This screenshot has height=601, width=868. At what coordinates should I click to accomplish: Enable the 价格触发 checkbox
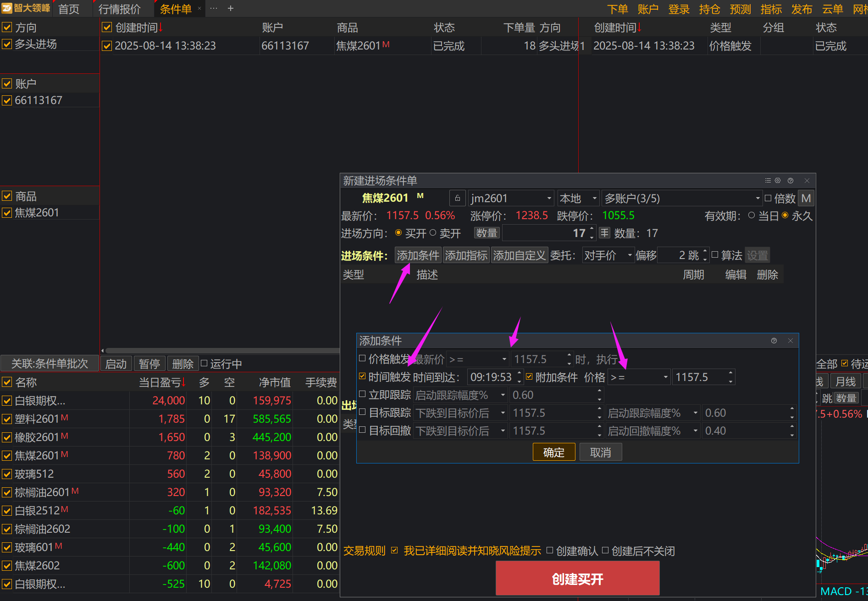point(362,358)
